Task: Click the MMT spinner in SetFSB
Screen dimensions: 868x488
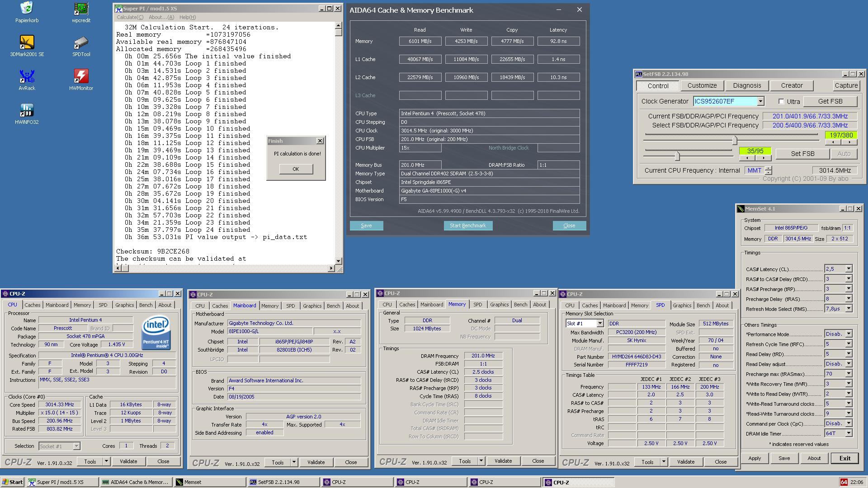Action: click(768, 170)
